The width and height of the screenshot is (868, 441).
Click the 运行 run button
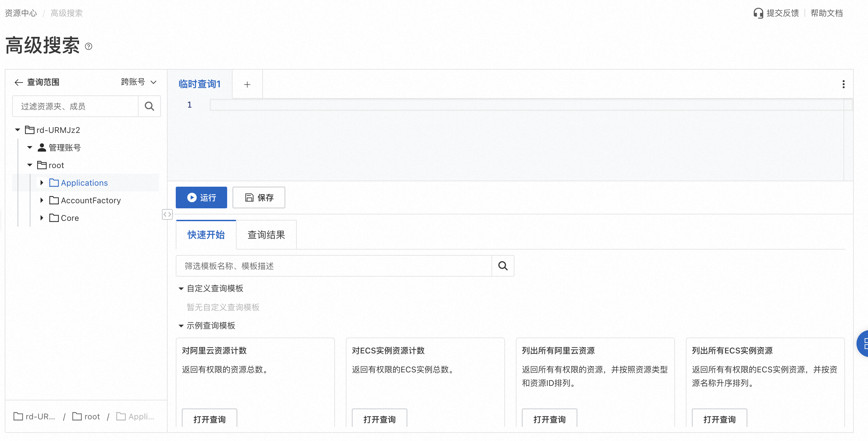coord(201,198)
